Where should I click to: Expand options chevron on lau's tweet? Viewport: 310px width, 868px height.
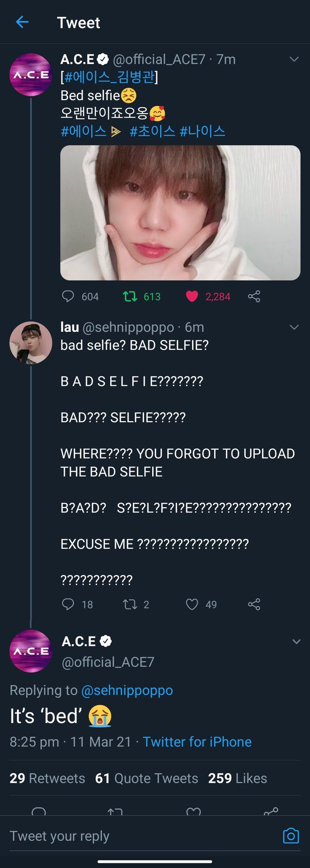pyautogui.click(x=294, y=327)
